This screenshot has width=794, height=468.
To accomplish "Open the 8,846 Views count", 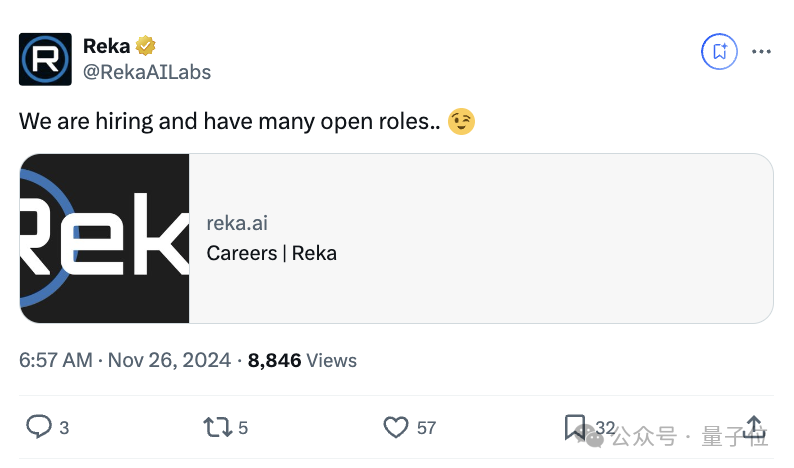I will [x=302, y=360].
